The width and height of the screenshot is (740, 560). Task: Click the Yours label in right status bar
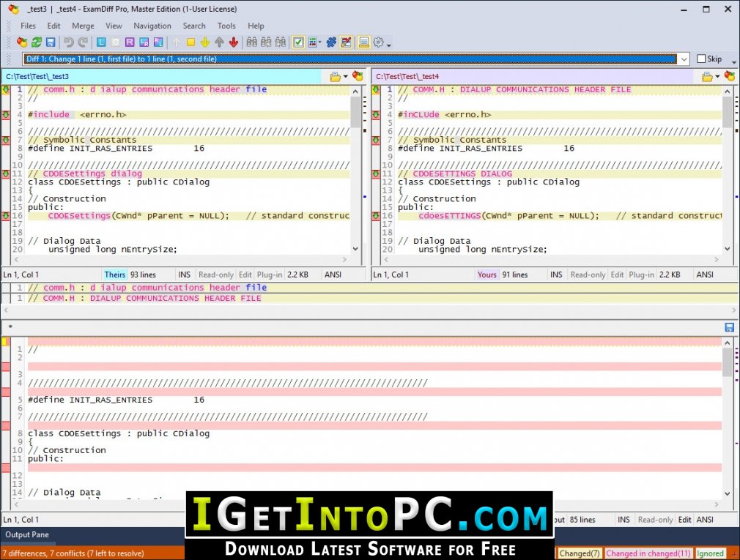pos(486,275)
